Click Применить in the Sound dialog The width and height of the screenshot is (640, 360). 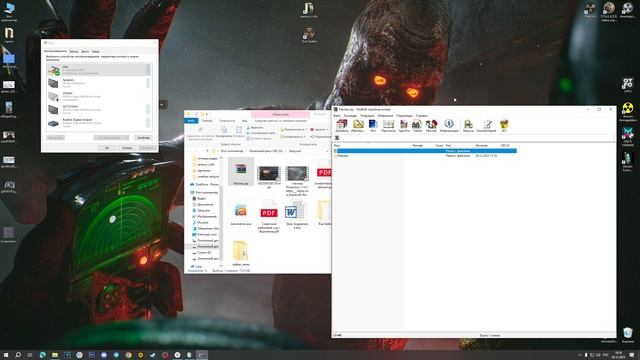point(147,148)
